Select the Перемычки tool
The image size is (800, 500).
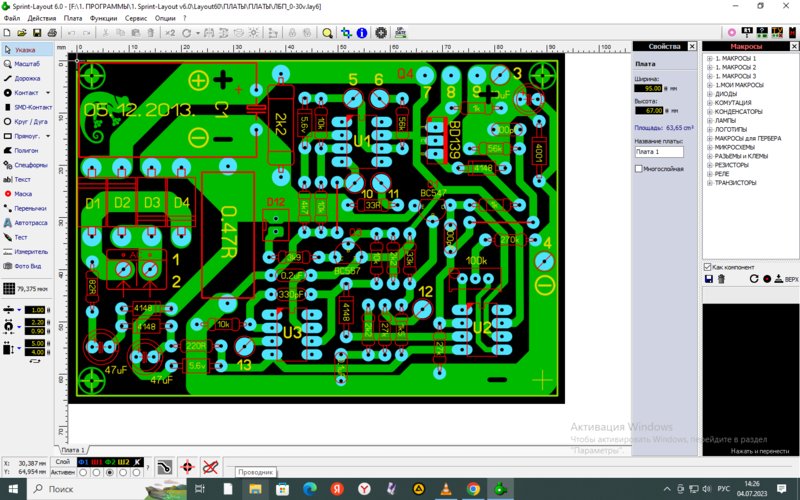pos(27,208)
